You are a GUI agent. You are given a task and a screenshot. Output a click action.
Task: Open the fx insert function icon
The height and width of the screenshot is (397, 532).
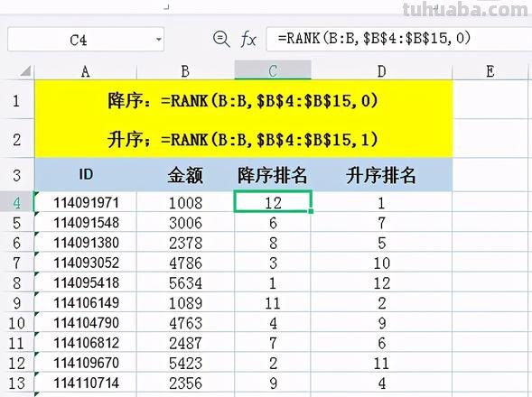pos(248,39)
